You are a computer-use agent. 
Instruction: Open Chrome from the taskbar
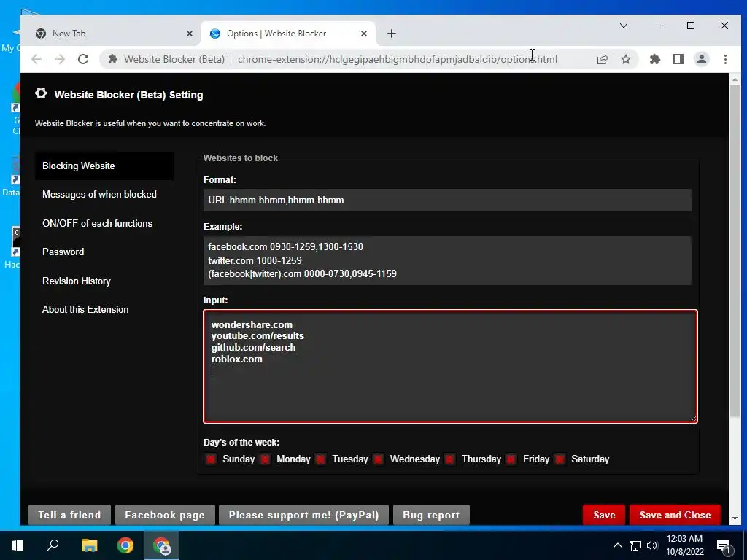(x=125, y=545)
